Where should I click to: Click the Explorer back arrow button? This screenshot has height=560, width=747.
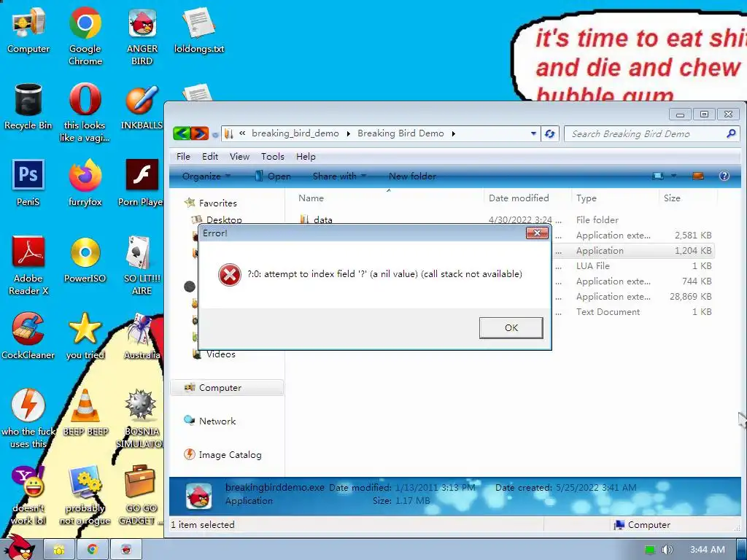(182, 133)
